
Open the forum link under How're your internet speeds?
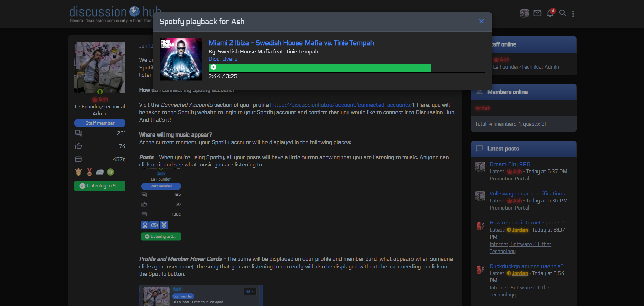tap(520, 248)
